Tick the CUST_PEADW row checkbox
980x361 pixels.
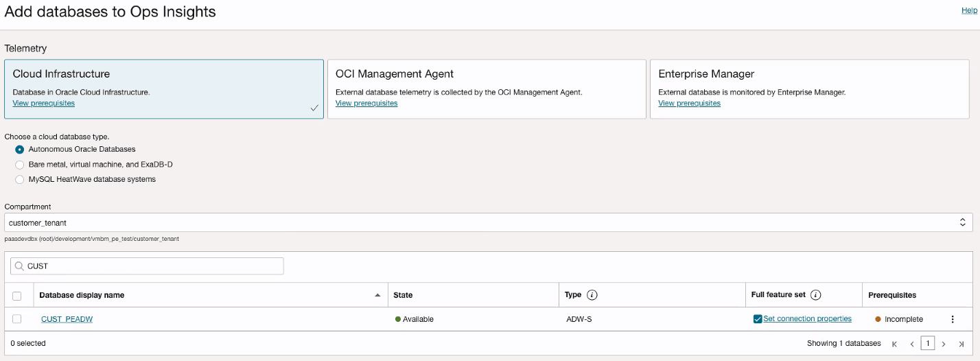pos(17,319)
